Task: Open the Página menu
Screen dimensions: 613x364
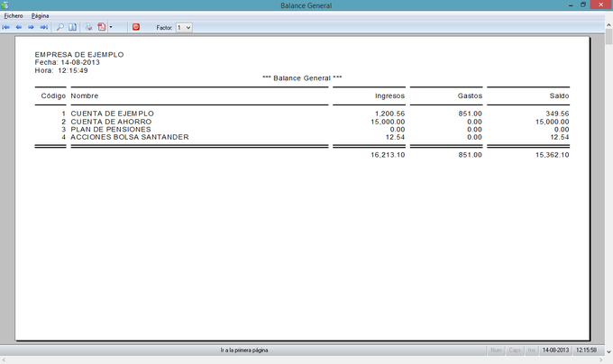Action: [x=40, y=16]
